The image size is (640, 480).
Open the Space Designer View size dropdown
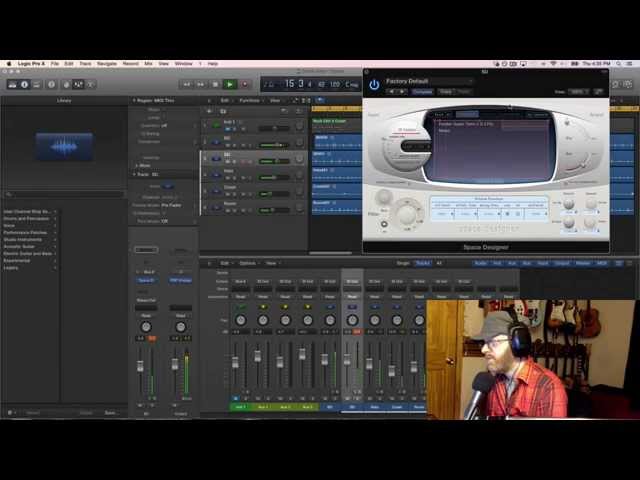[x=579, y=92]
